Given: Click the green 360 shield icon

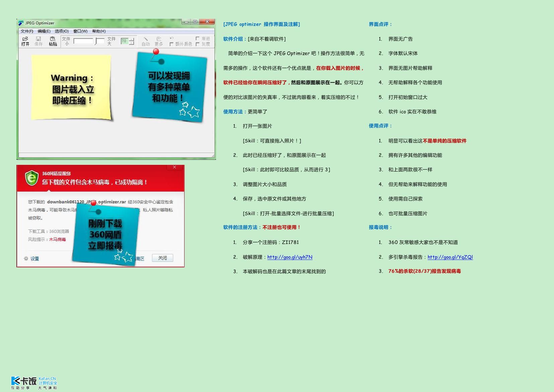Looking at the screenshot, I should [32, 178].
